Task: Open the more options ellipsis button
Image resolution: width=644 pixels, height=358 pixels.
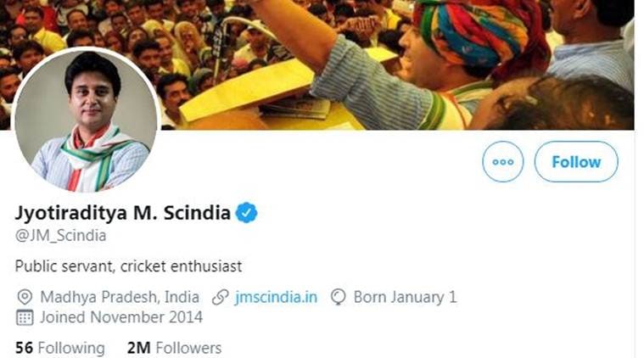Action: [503, 161]
